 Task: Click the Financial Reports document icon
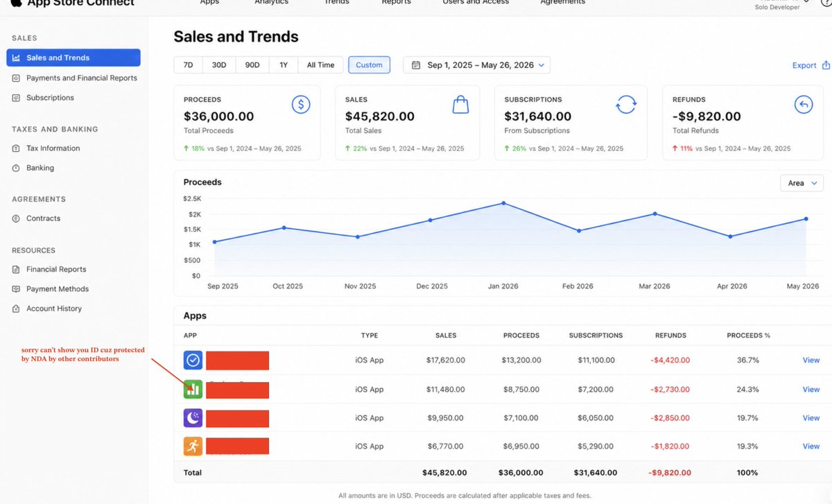[x=16, y=269]
